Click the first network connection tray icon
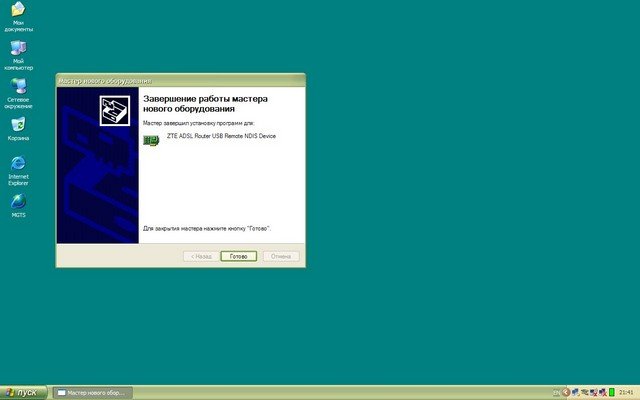The image size is (640, 400). click(577, 392)
